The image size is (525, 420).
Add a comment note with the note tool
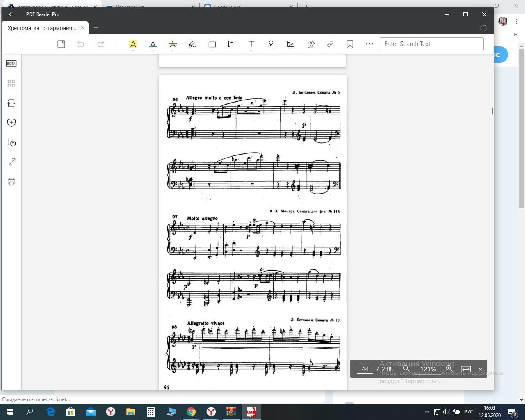(232, 44)
